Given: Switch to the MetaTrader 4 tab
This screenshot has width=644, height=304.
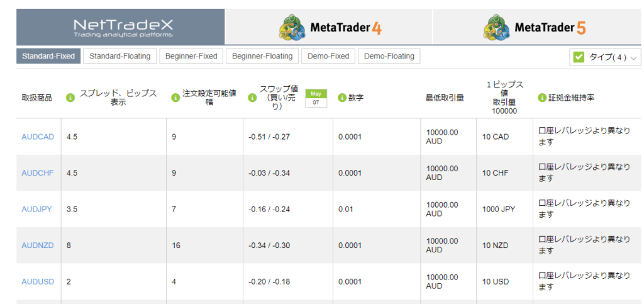Looking at the screenshot, I should click(328, 27).
